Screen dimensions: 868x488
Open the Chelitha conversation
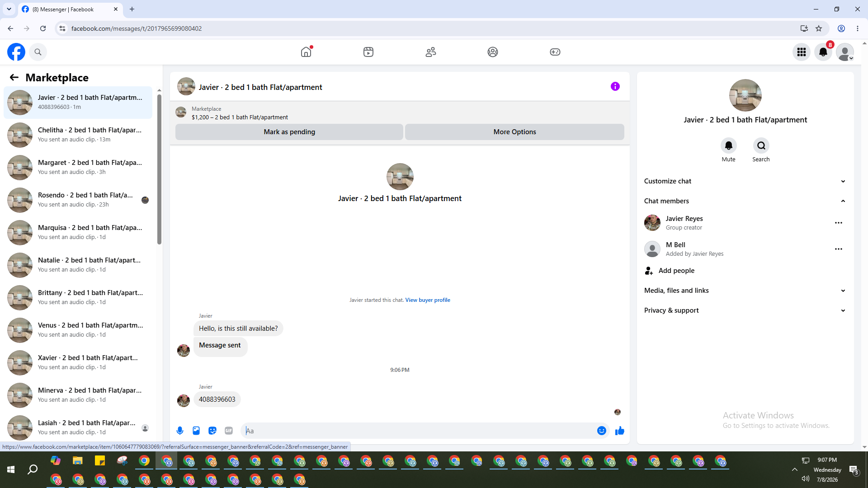[x=78, y=135]
